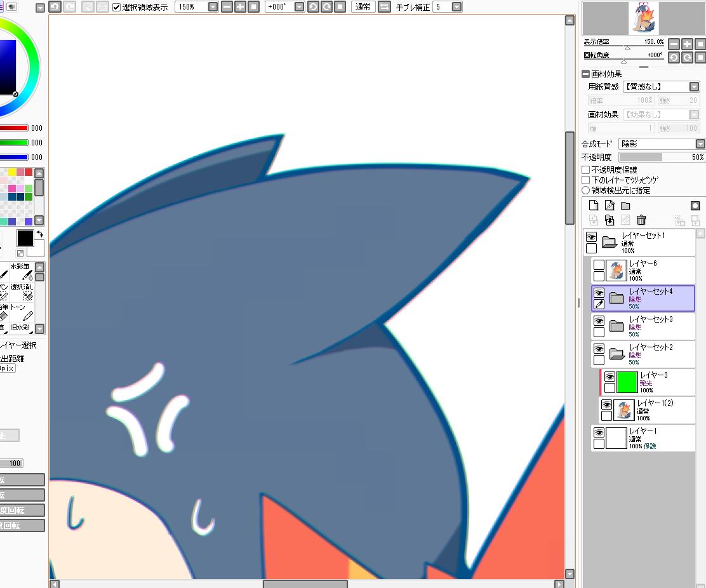706x588 pixels.
Task: Open the +000° rotation angle dropdown
Action: tap(300, 7)
